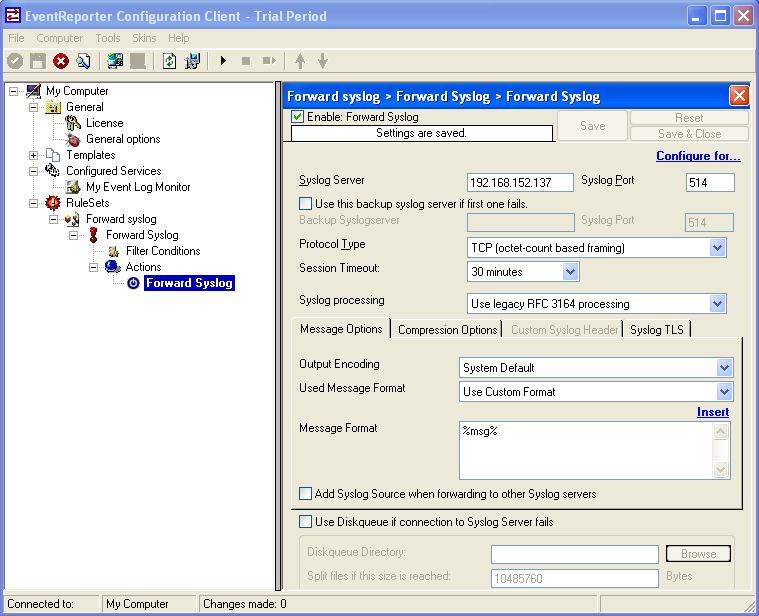The image size is (759, 616).
Task: Click the magnifier document toolbar icon
Action: point(83,61)
